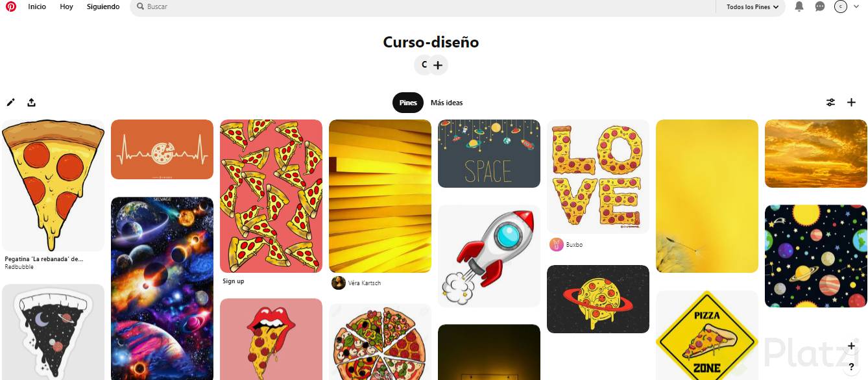Open the notifications bell
Screen dimensions: 868x380
pos(799,6)
